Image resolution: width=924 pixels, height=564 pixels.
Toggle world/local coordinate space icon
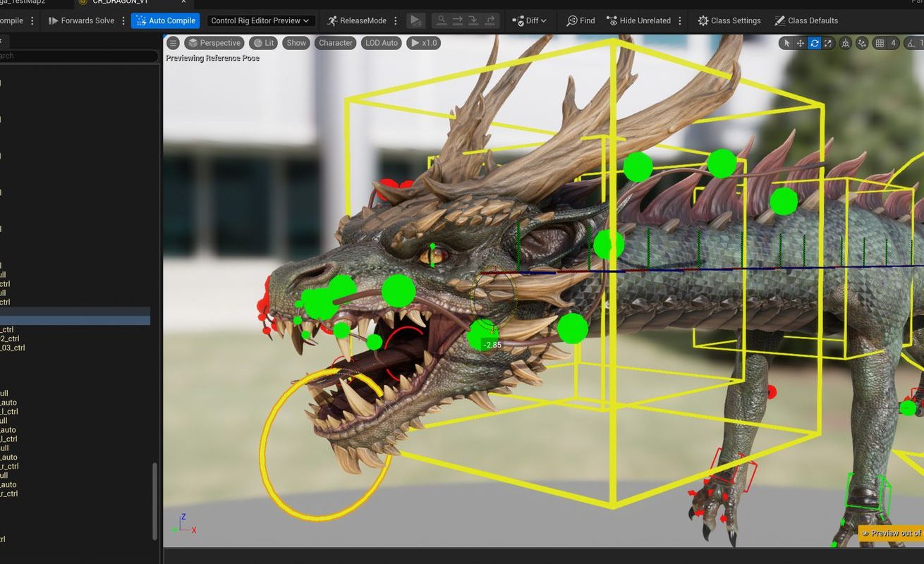coord(846,43)
